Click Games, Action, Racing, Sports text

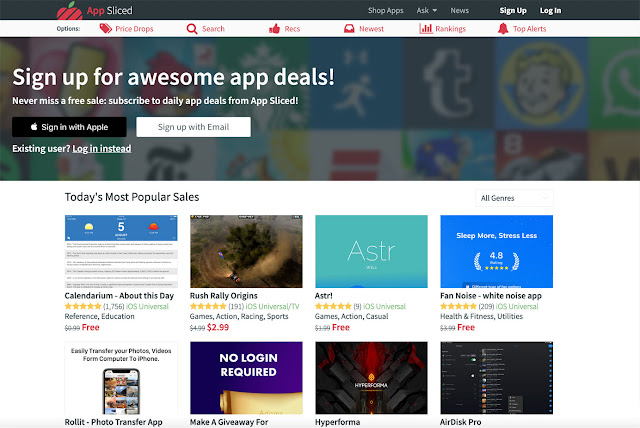[239, 317]
